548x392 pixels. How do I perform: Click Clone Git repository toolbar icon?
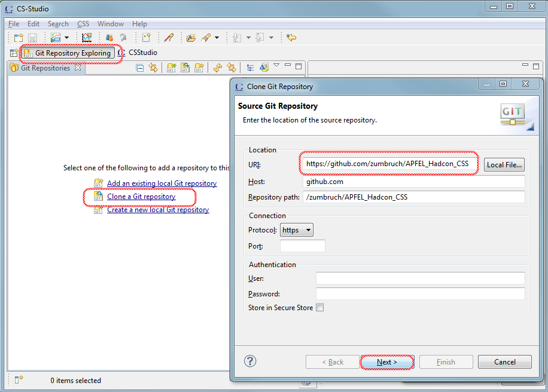tap(185, 68)
